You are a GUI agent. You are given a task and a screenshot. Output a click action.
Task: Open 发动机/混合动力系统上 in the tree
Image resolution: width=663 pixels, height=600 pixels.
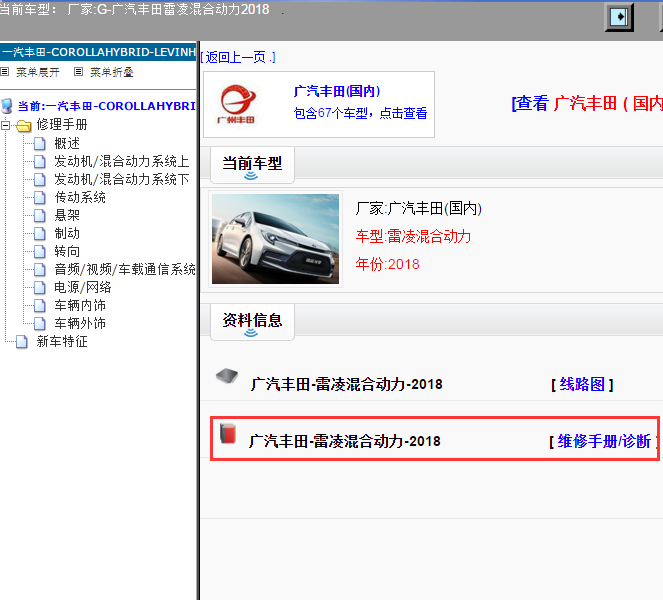coord(121,162)
